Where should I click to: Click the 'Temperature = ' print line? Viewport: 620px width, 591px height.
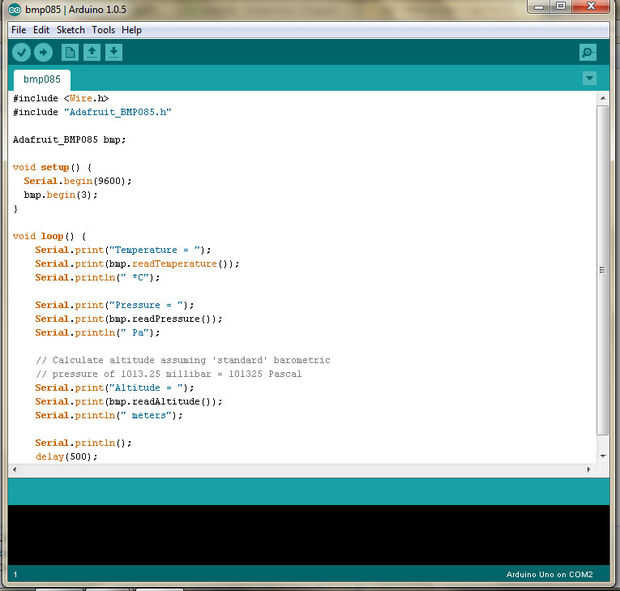(x=123, y=250)
